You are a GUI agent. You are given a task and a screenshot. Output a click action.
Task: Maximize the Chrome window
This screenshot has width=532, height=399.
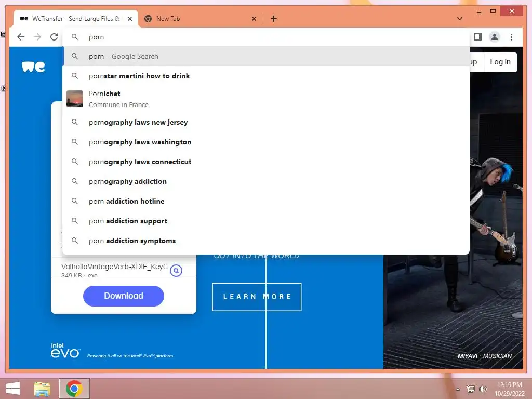[493, 11]
